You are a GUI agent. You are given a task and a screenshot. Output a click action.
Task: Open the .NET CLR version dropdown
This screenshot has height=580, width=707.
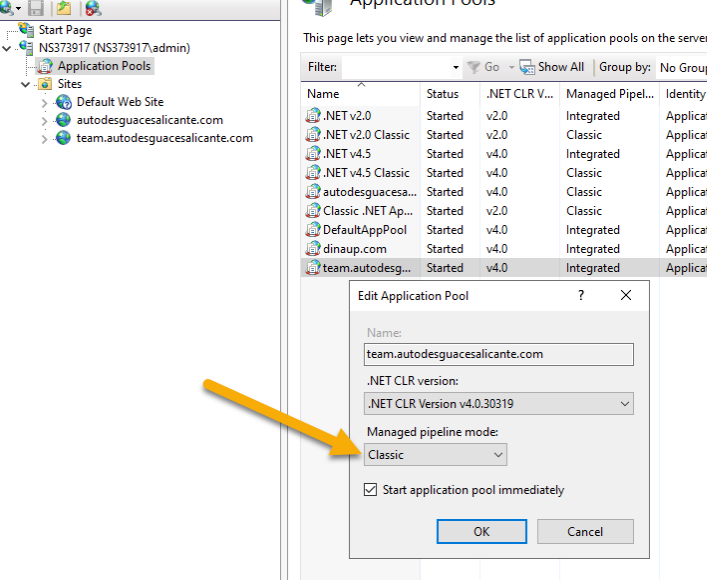pos(499,404)
